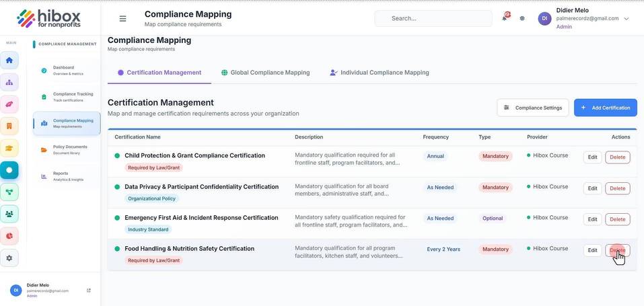This screenshot has width=644, height=306.
Task: Open the people group sidebar icon
Action: [x=9, y=214]
